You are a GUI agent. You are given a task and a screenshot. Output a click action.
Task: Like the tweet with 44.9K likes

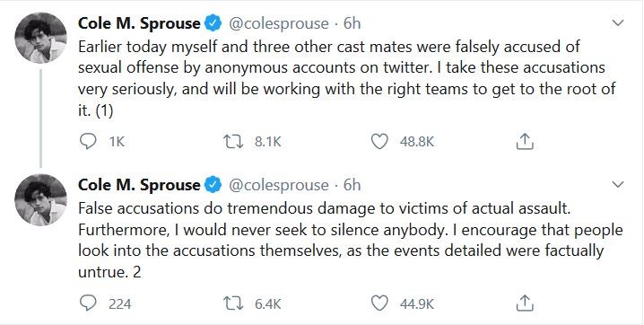[379, 303]
